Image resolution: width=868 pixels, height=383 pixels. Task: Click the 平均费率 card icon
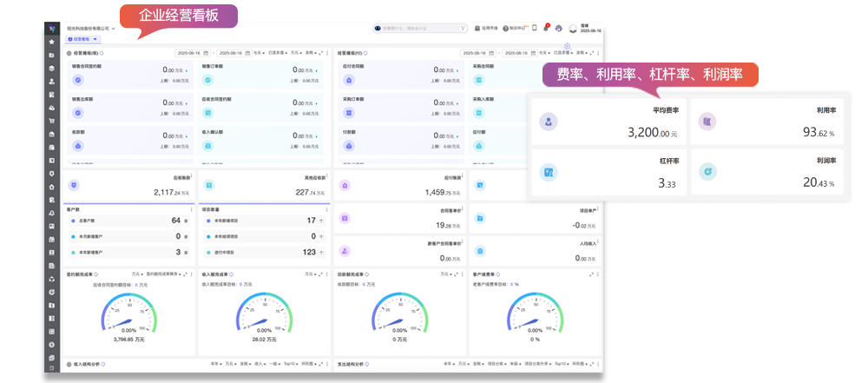[548, 122]
